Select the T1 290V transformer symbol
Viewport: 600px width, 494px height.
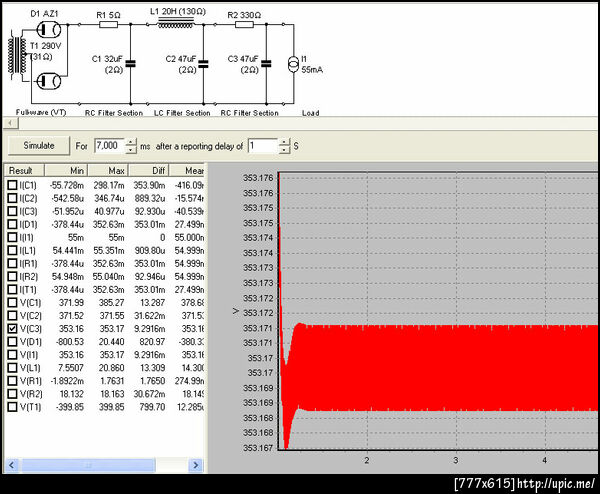pos(18,55)
